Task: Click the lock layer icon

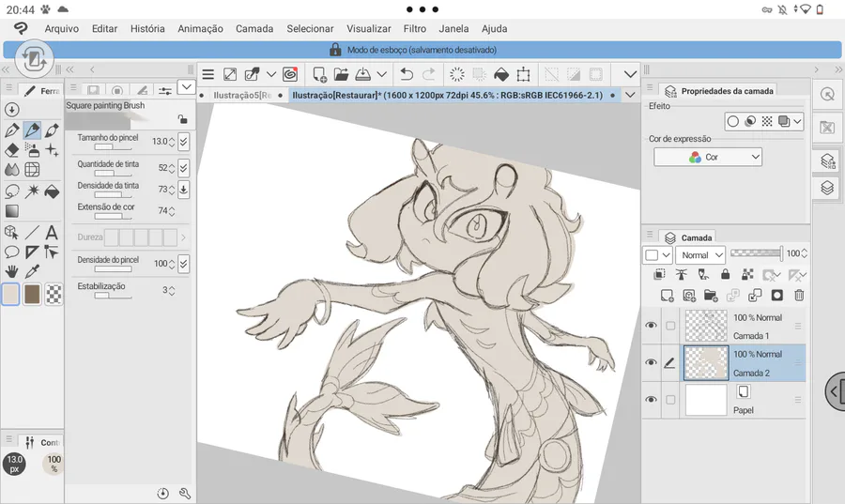Action: point(725,275)
